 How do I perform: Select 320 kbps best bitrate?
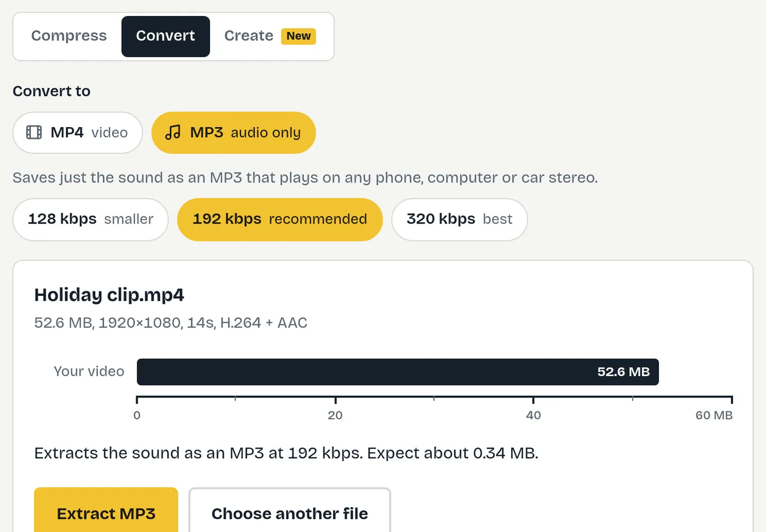[x=460, y=219]
